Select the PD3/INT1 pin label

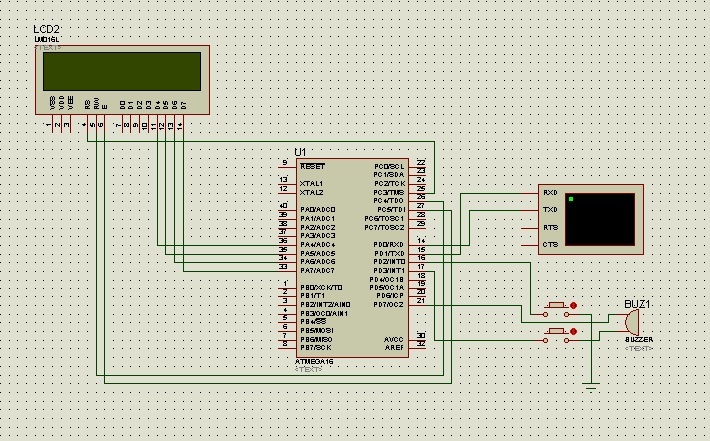point(389,270)
